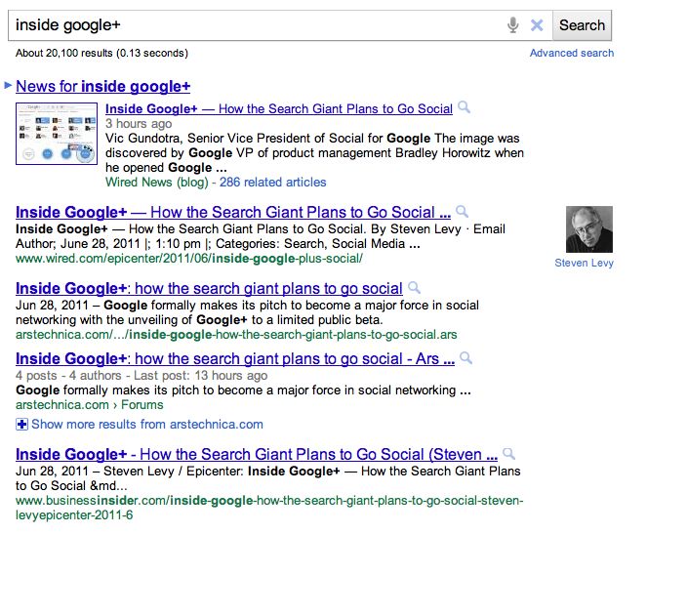
Task: Collapse the News for inside google+ triangle
Action: click(9, 86)
